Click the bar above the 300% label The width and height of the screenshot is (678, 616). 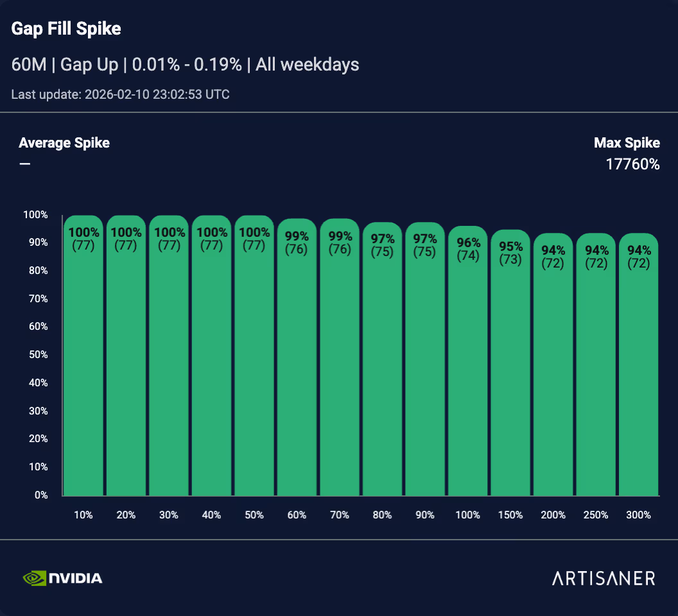click(x=639, y=364)
